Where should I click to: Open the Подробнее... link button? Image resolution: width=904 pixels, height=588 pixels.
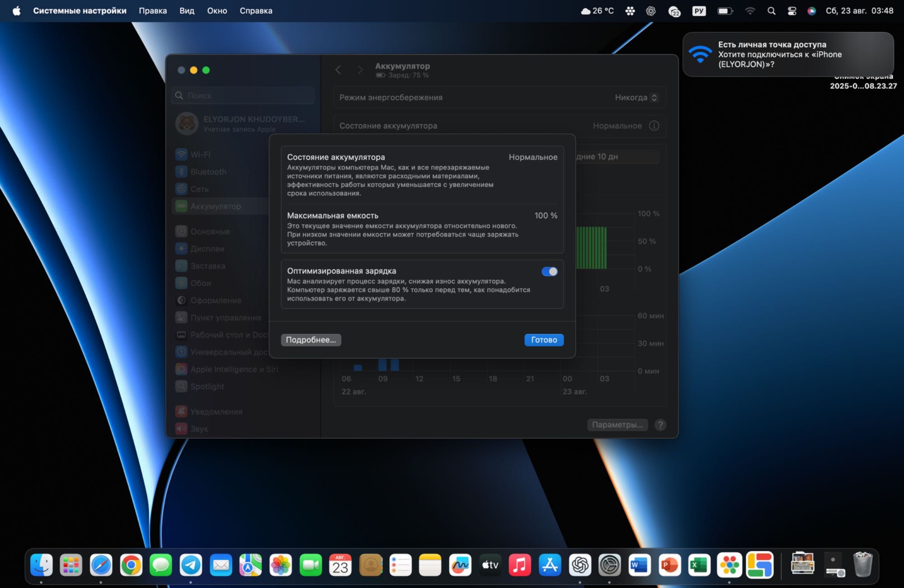[x=311, y=340]
